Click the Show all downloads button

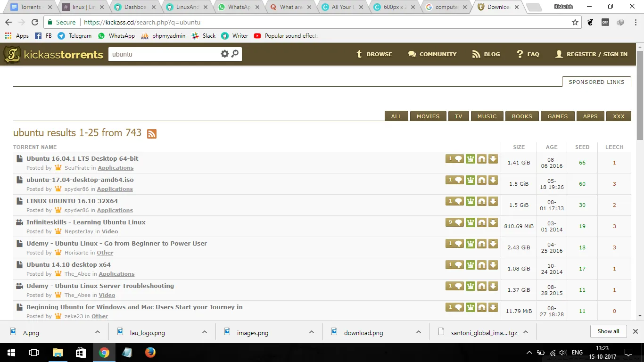point(608,331)
